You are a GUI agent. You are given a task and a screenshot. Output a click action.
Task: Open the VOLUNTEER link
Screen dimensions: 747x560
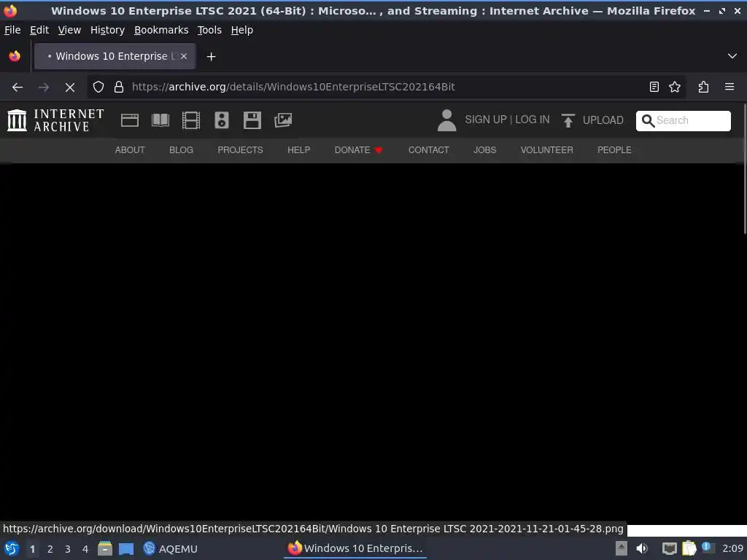pos(546,150)
